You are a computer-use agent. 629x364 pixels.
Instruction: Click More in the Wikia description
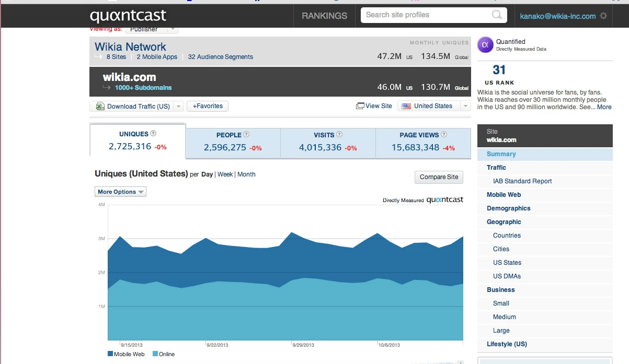click(604, 107)
